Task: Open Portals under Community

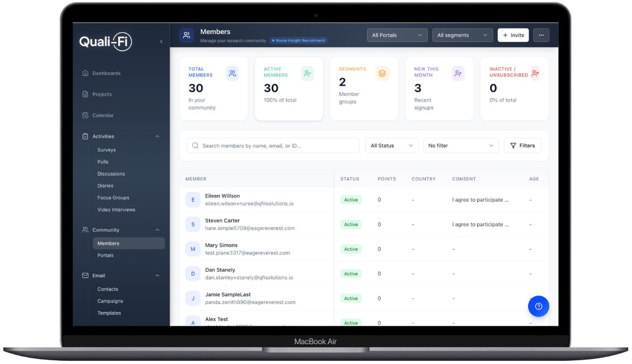Action: point(105,255)
